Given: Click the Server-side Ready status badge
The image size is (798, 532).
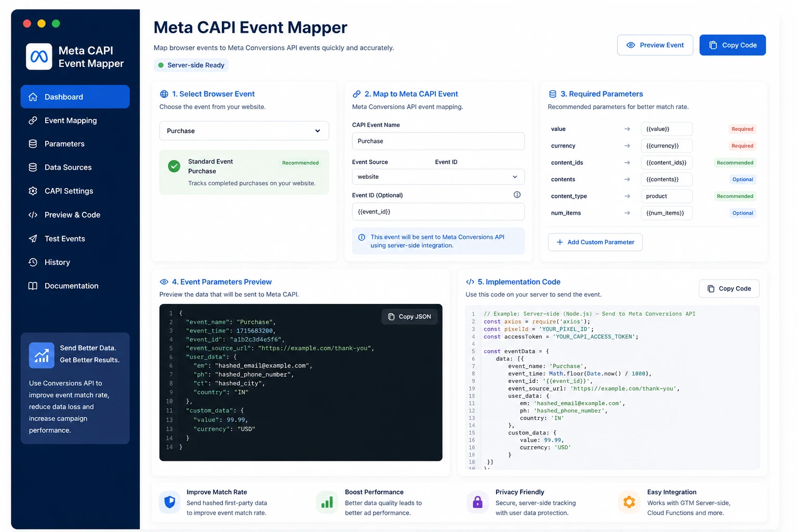Looking at the screenshot, I should click(191, 65).
